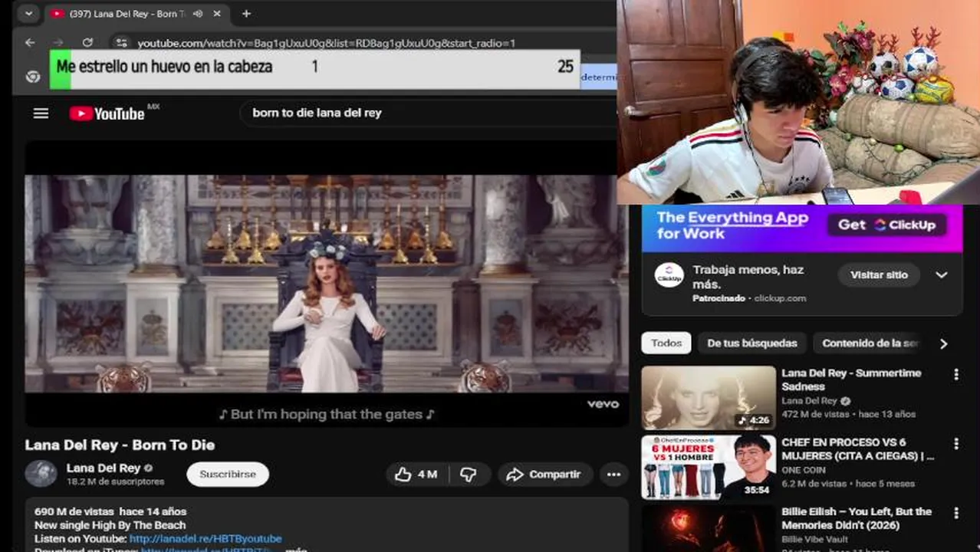
Task: Dislike the Born To Die video
Action: (x=469, y=475)
